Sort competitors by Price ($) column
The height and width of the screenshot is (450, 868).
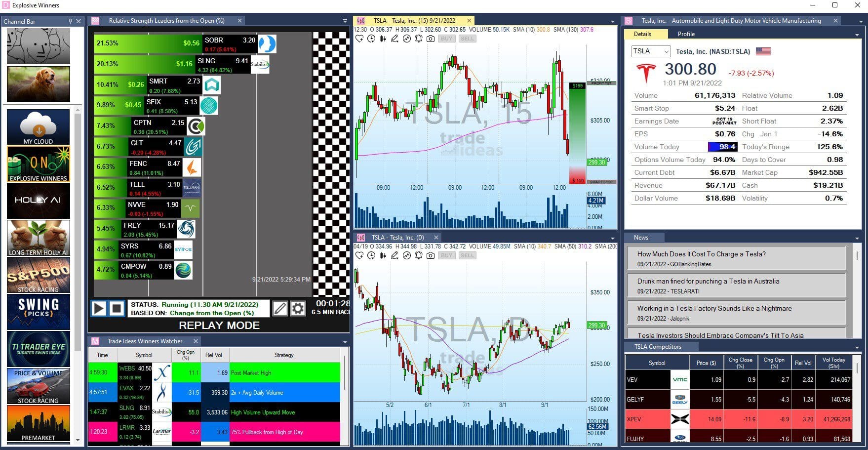click(706, 363)
